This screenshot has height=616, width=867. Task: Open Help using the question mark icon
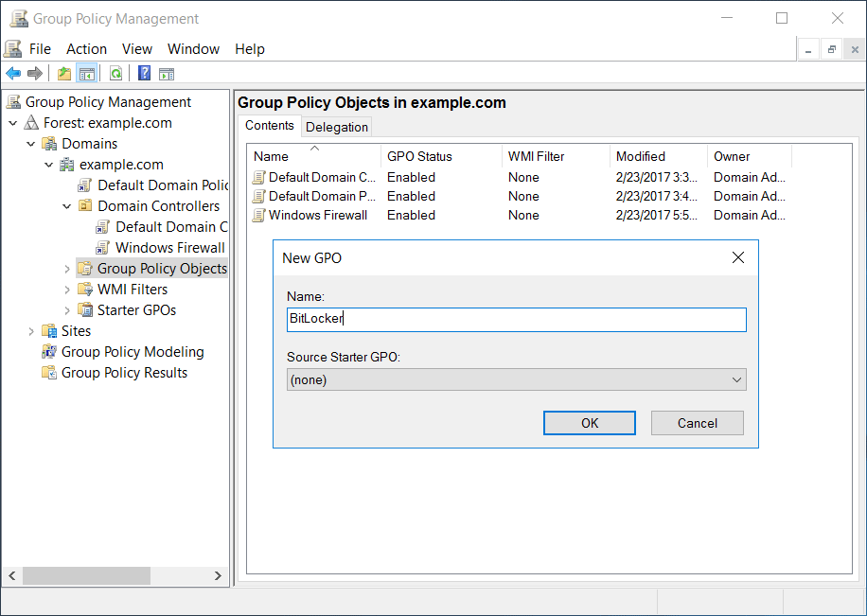point(142,73)
